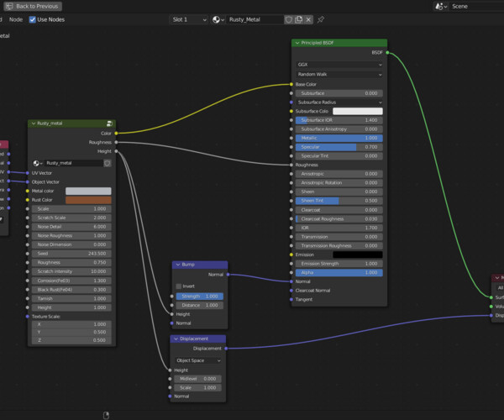504x420 pixels.
Task: Click the Metal color swatch
Action: click(88, 191)
